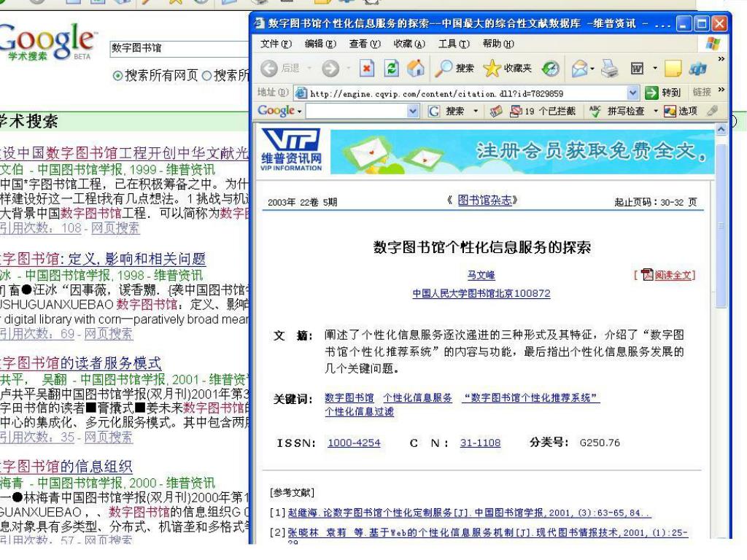Open reference [1] 赵继海 link
This screenshot has height=560, width=747.
[x=469, y=513]
